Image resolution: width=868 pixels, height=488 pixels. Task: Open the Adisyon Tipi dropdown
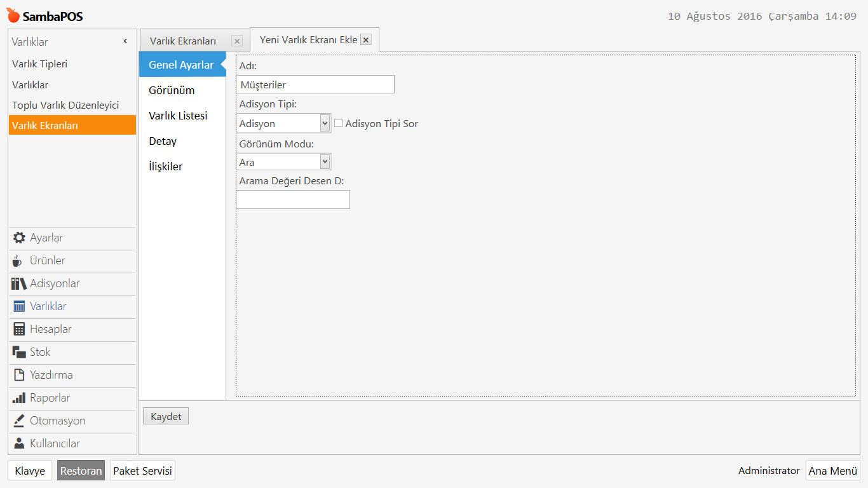pyautogui.click(x=325, y=123)
